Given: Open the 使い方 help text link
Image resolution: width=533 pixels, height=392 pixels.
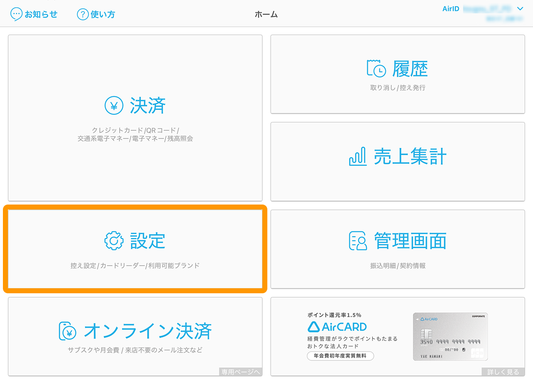Looking at the screenshot, I should pyautogui.click(x=103, y=14).
